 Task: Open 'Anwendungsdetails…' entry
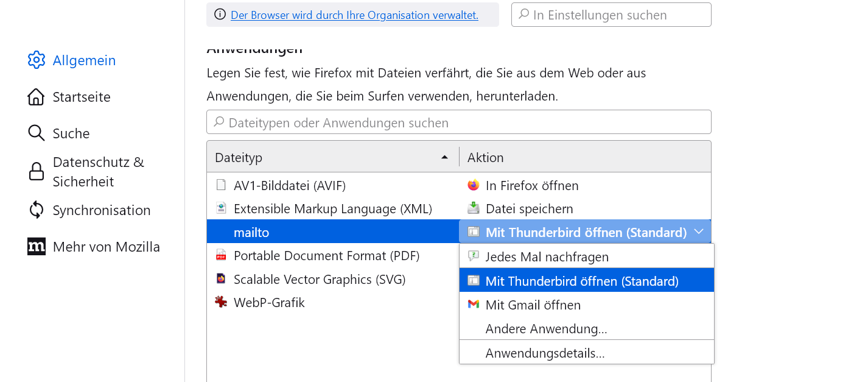click(x=545, y=353)
